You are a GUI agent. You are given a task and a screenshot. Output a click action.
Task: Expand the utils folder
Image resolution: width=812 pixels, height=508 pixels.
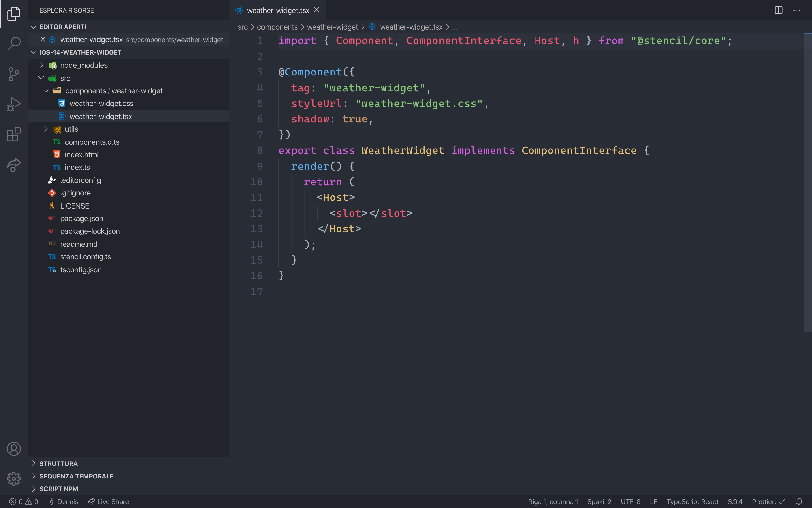pos(128,129)
